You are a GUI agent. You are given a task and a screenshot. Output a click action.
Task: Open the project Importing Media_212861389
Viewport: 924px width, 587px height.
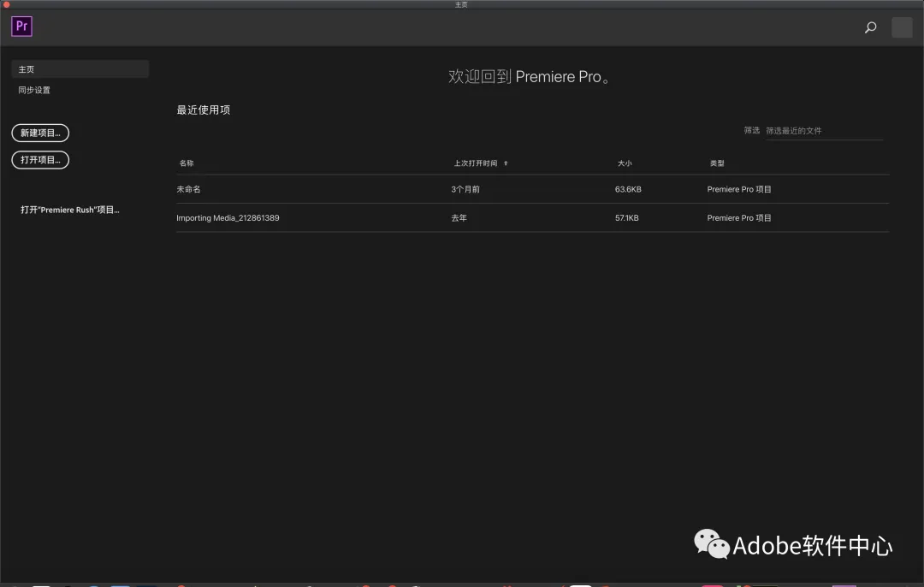click(228, 218)
